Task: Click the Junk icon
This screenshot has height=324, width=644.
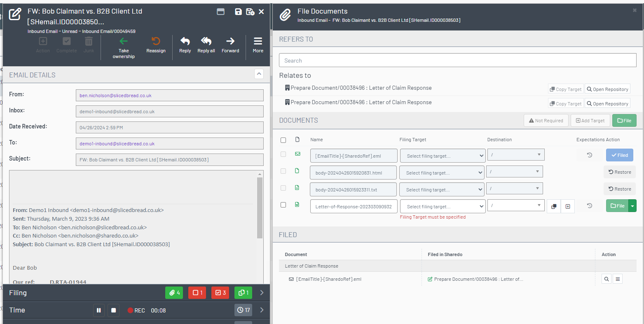Action: pos(89,43)
